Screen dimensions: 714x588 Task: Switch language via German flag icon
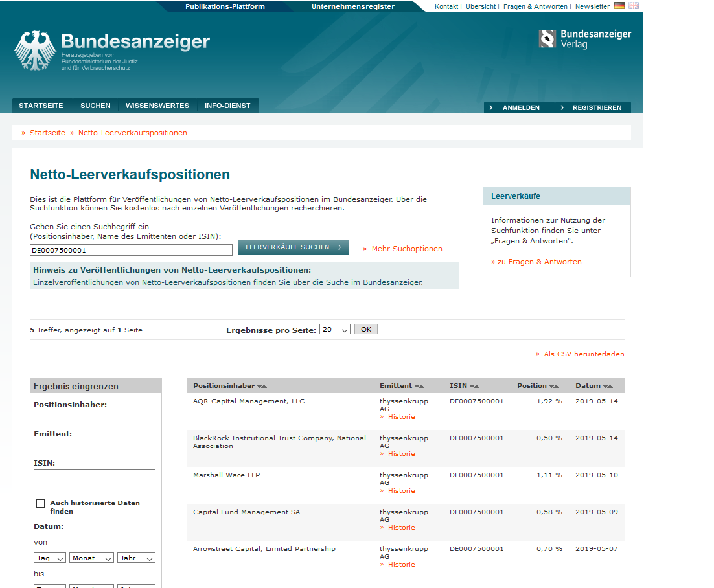point(619,6)
